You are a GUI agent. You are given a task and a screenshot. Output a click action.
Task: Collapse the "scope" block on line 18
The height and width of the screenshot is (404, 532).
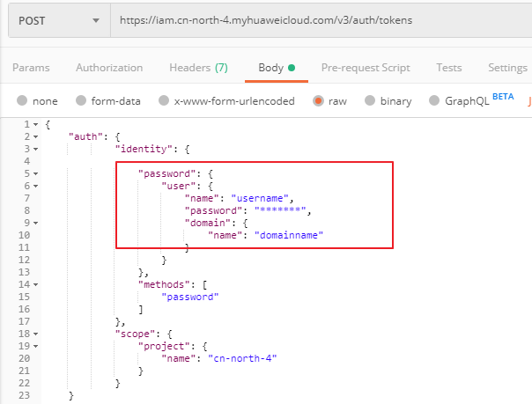(x=35, y=334)
